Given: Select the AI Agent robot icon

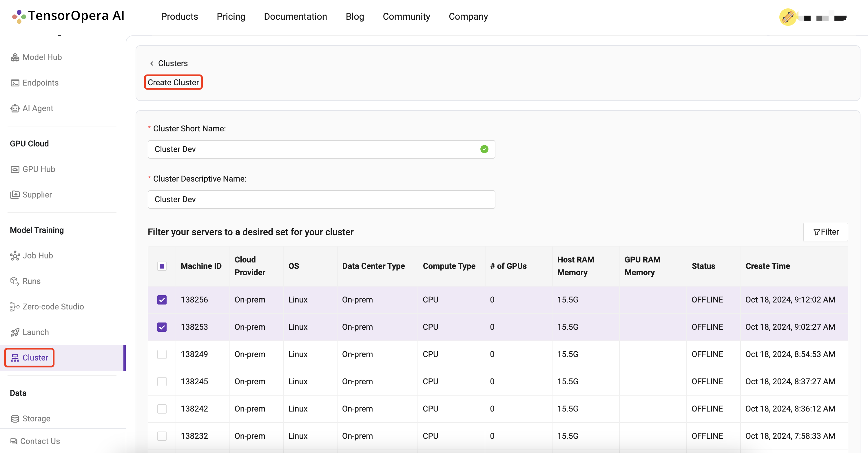Looking at the screenshot, I should 15,109.
